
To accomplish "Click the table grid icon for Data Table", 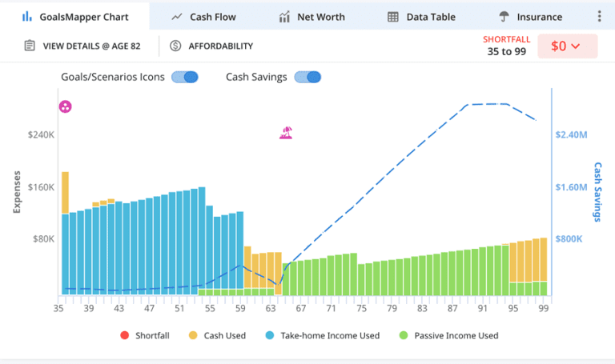I will pyautogui.click(x=392, y=17).
